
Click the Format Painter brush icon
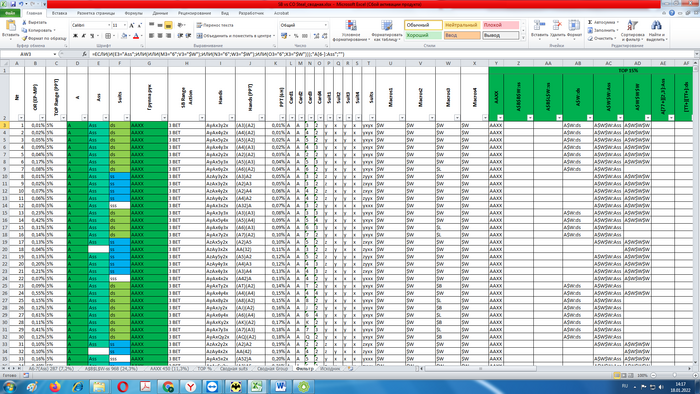(25, 38)
